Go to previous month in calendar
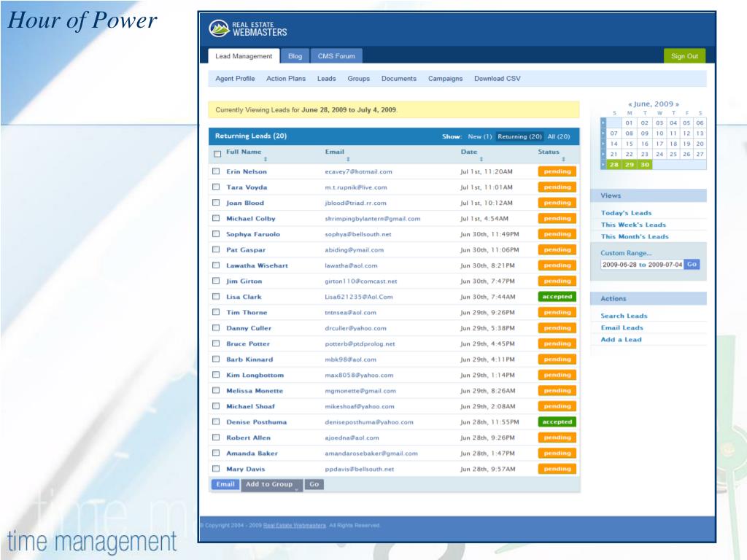 pos(630,104)
